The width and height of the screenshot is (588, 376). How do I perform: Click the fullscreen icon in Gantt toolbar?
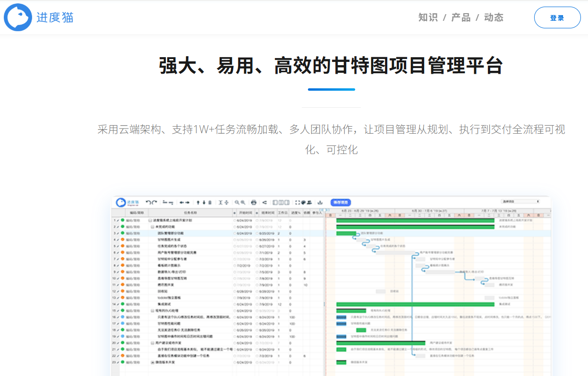tap(298, 202)
